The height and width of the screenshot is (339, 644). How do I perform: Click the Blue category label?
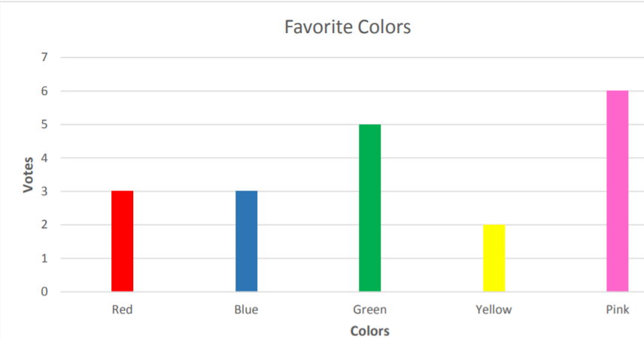click(x=247, y=310)
